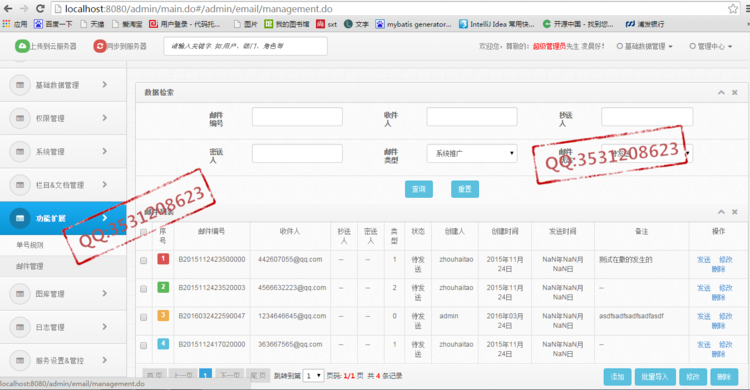Click the green cloud upload icon
The image size is (750, 390).
22,46
